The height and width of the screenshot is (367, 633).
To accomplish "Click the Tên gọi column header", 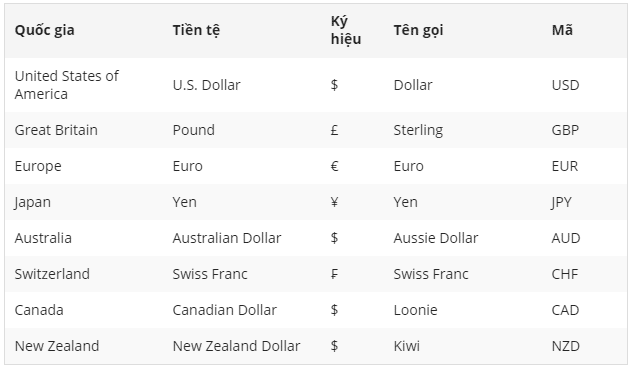I will coord(418,30).
